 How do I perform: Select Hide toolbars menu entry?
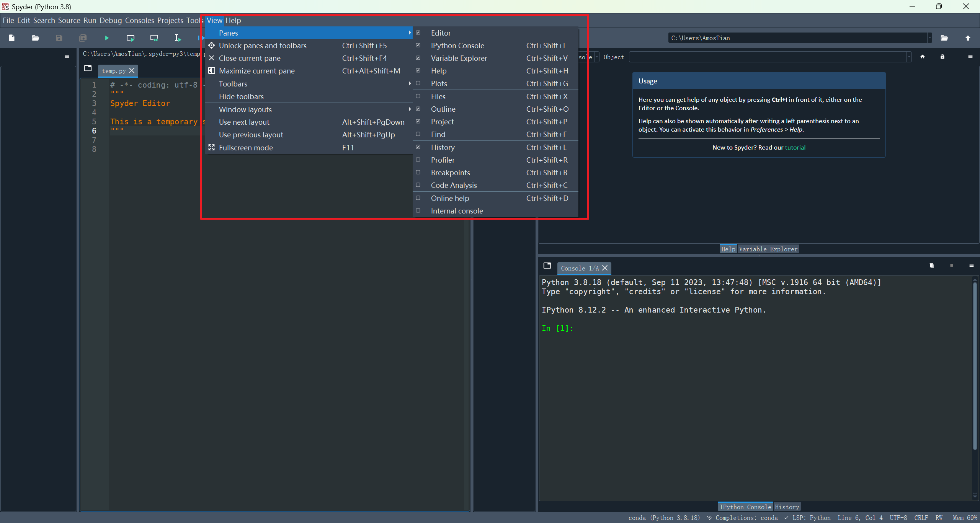coord(309,96)
